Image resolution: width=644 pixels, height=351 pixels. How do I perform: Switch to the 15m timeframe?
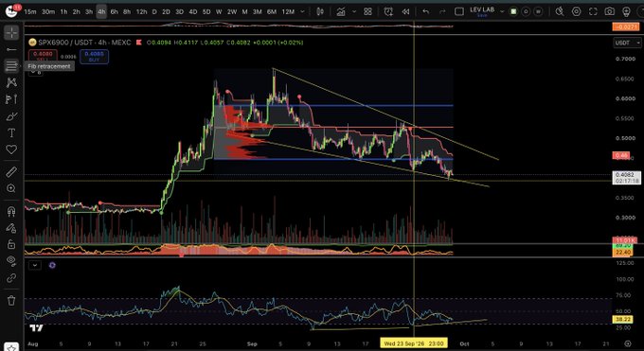coord(30,11)
